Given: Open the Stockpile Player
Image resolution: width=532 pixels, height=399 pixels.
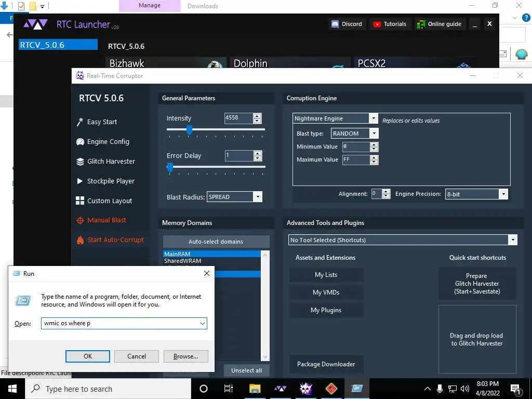Looking at the screenshot, I should click(105, 181).
